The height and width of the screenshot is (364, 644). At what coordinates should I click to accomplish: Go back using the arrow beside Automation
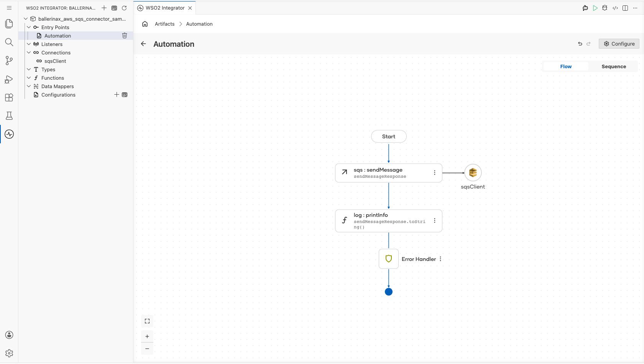pyautogui.click(x=143, y=44)
